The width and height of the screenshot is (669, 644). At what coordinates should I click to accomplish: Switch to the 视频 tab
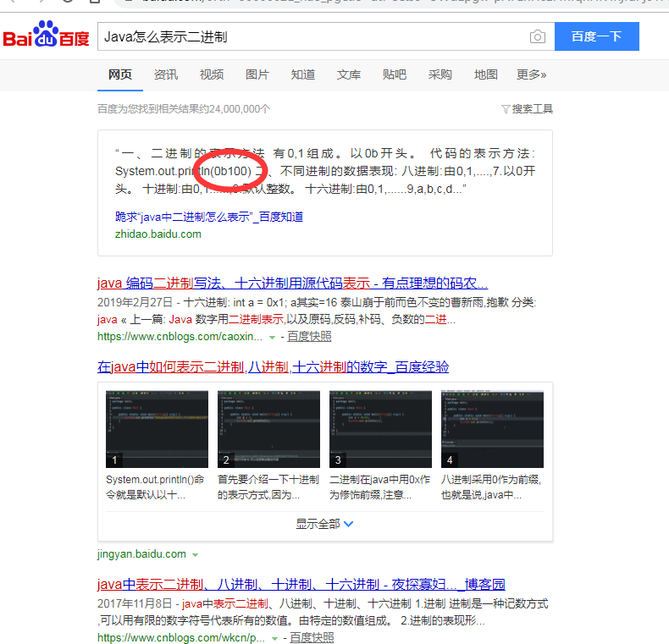(x=212, y=74)
